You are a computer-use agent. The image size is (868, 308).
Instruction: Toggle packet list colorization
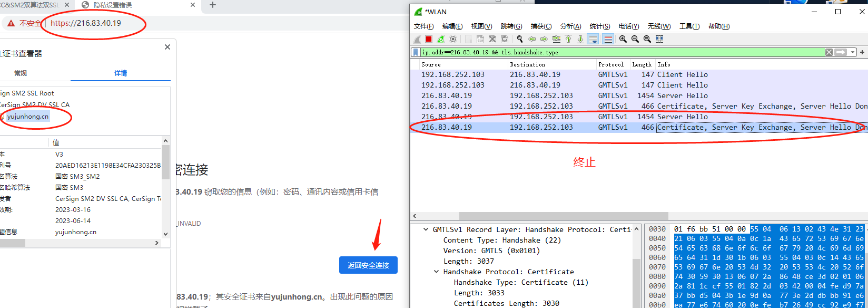[608, 39]
